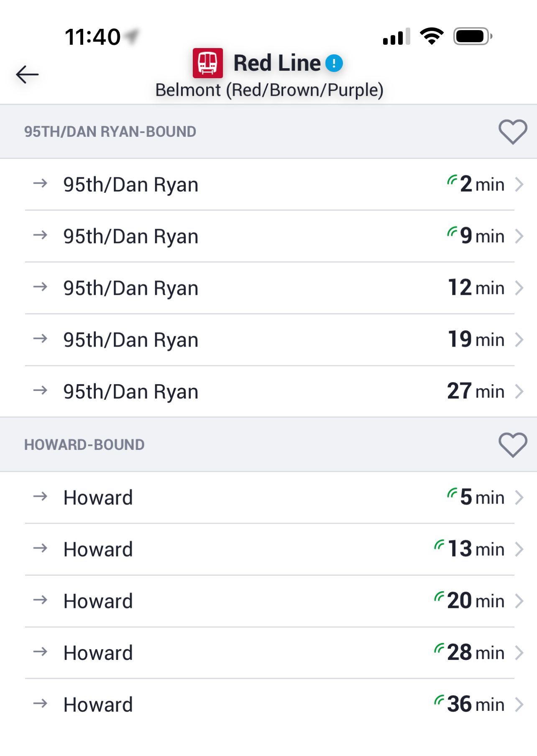Tap the 95th/Dan Ryan 19 min row
537x756 pixels.
pos(268,340)
